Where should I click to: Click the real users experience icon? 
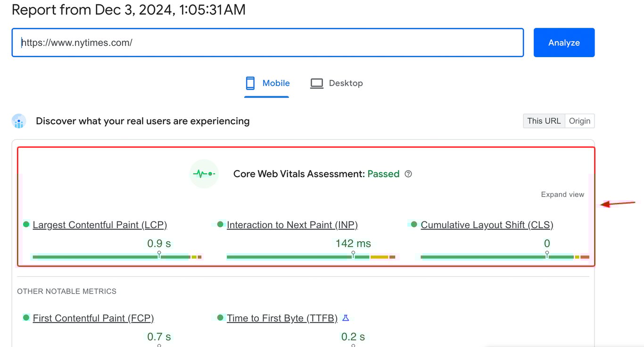coord(19,121)
